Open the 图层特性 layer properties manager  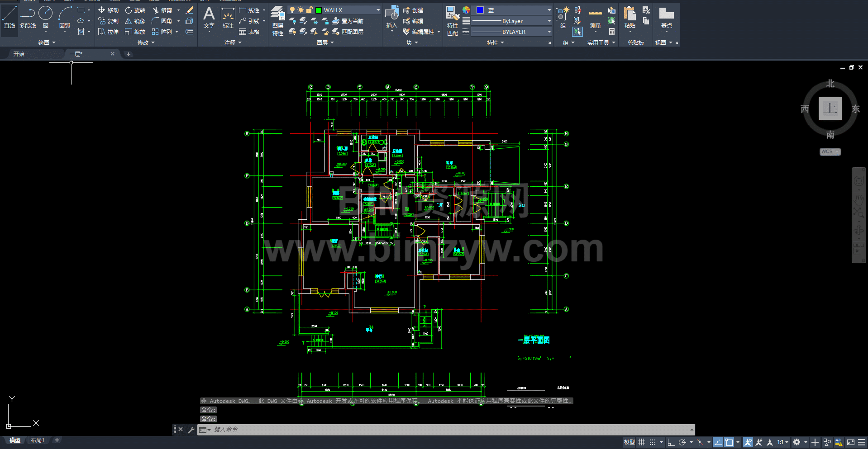pos(277,21)
